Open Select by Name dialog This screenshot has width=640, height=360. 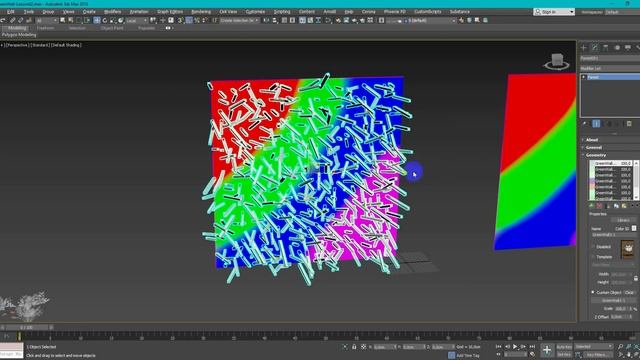point(71,20)
